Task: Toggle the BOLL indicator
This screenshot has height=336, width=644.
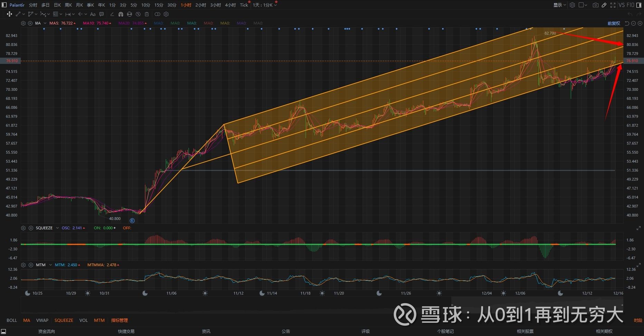Action: coord(12,320)
